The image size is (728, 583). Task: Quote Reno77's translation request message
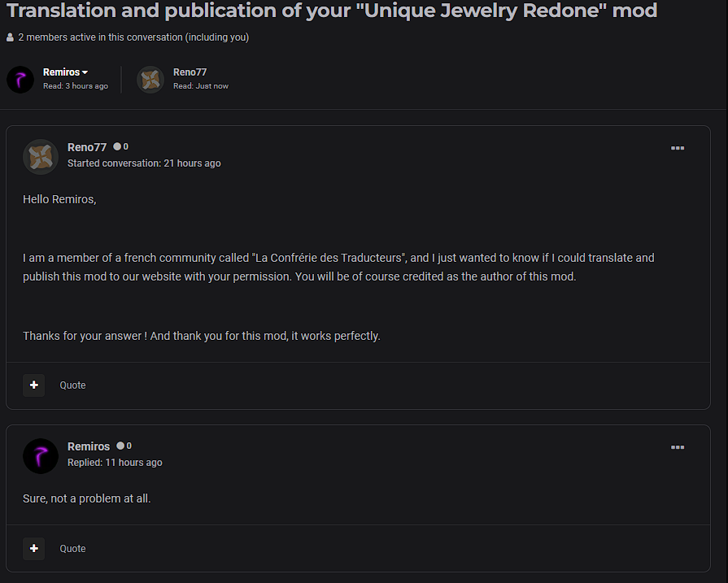[x=72, y=385]
